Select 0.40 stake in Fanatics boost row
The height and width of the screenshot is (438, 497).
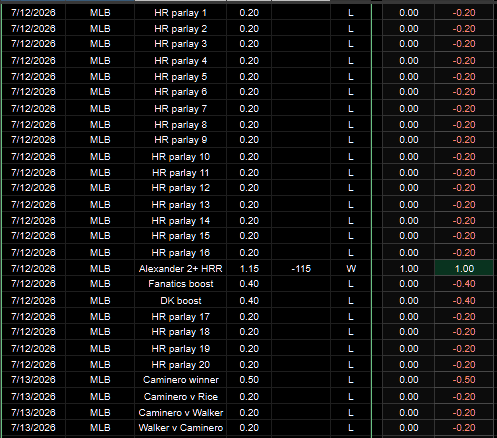(x=249, y=284)
